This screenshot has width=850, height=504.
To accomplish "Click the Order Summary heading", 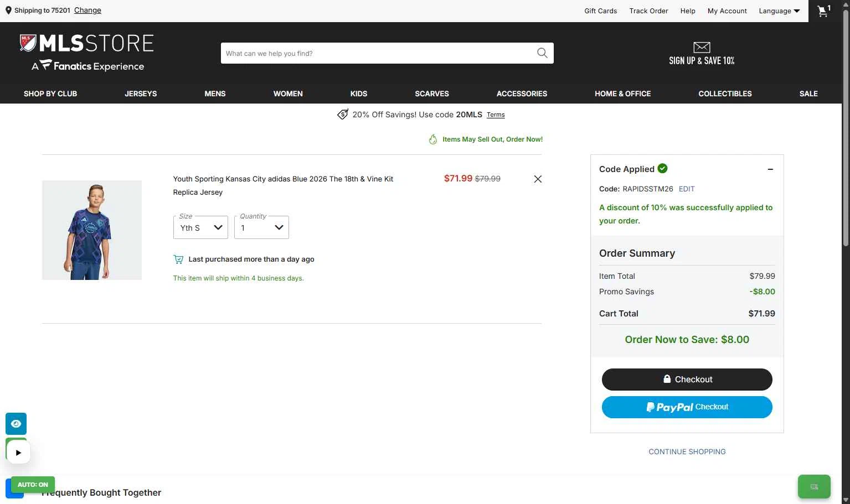I will click(x=637, y=253).
